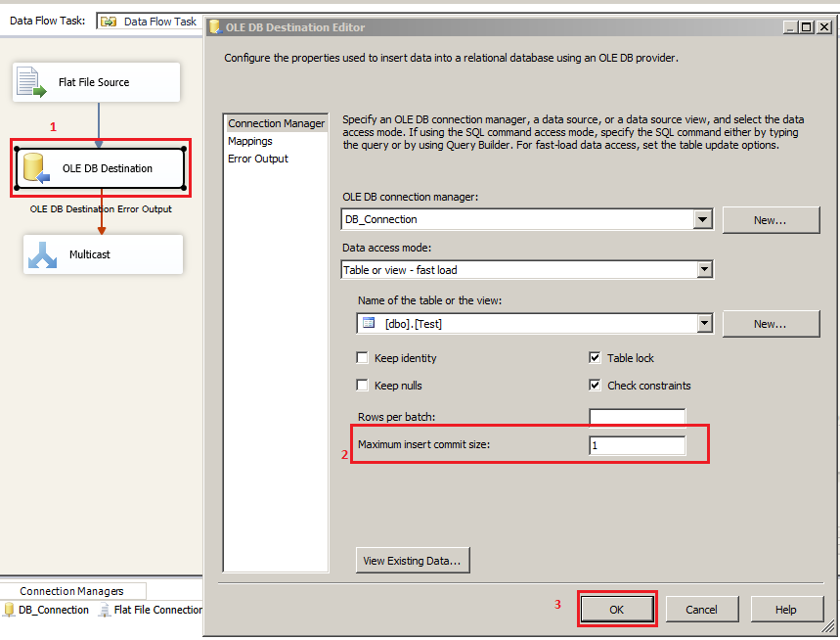Click the View Existing Data button
The image size is (840, 640).
[x=412, y=560]
